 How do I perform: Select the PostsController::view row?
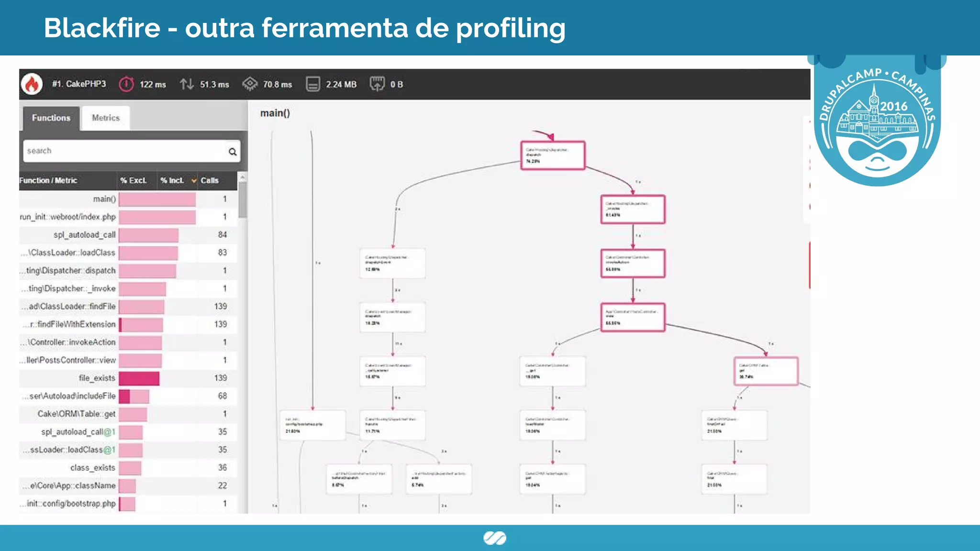[128, 360]
